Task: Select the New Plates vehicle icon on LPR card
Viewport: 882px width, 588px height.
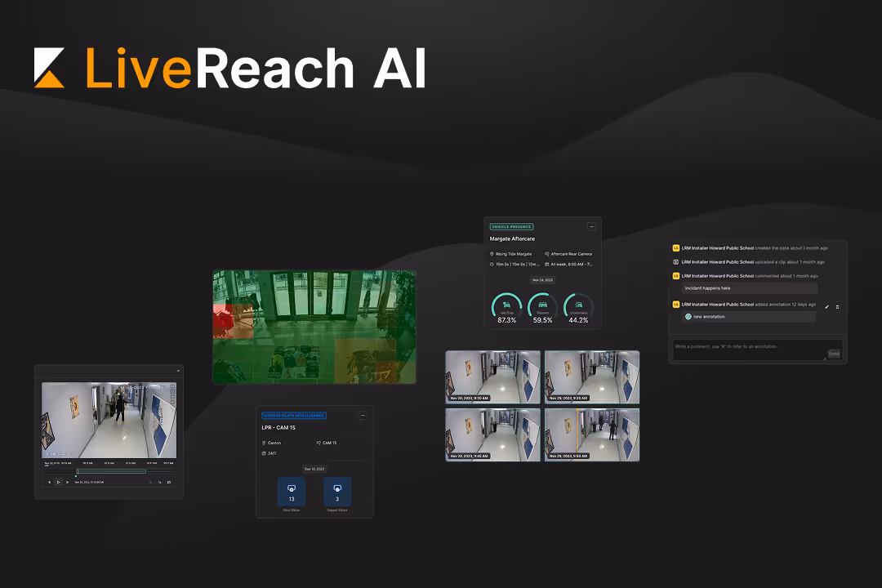Action: point(292,488)
